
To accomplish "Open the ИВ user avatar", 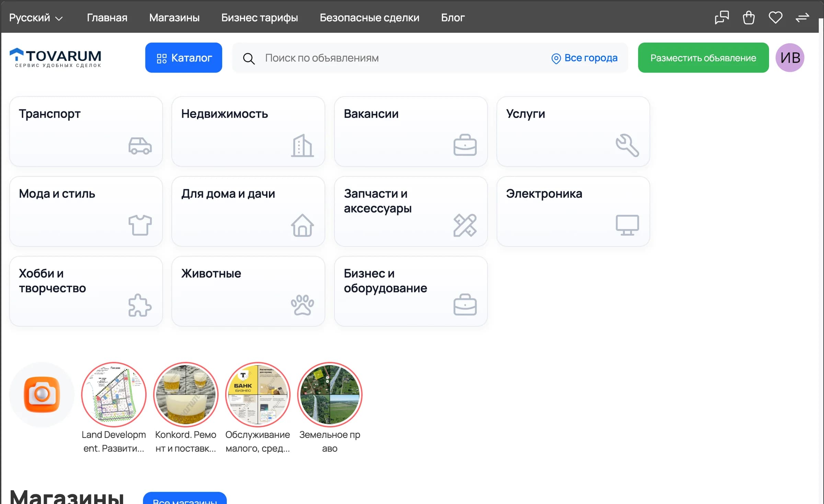I will pyautogui.click(x=790, y=58).
